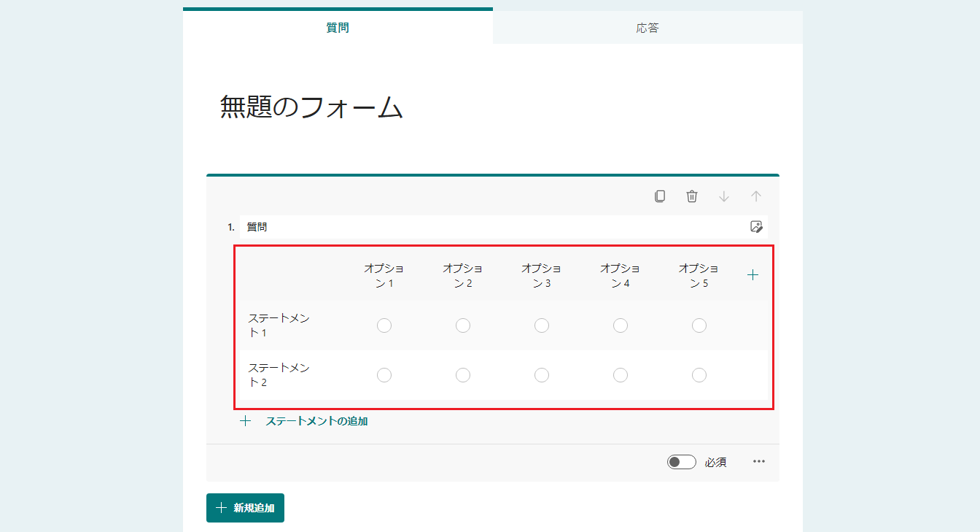Click the 新規追加 button

(x=245, y=508)
